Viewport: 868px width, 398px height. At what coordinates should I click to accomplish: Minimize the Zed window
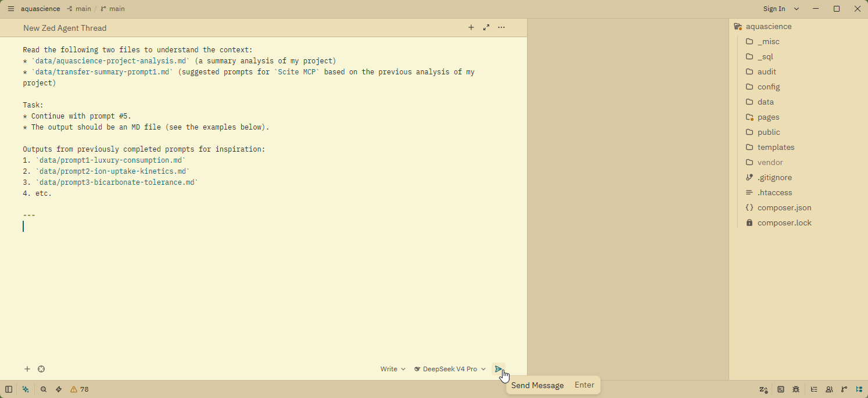pos(816,9)
